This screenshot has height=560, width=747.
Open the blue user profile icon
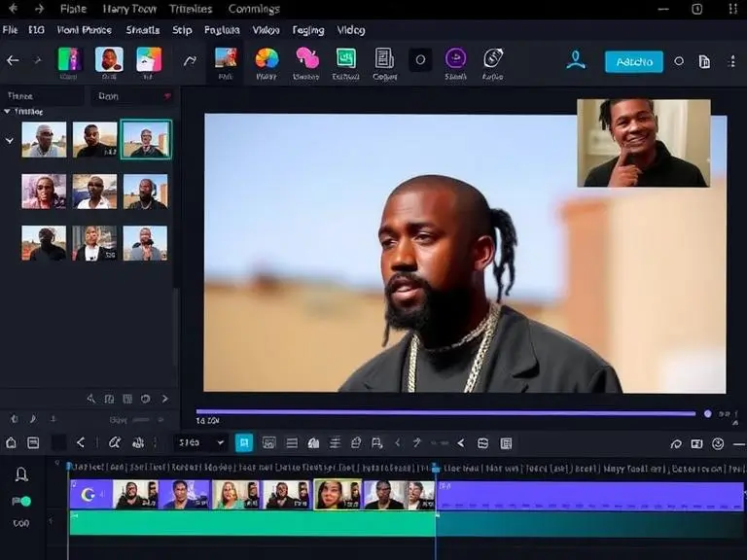[576, 60]
